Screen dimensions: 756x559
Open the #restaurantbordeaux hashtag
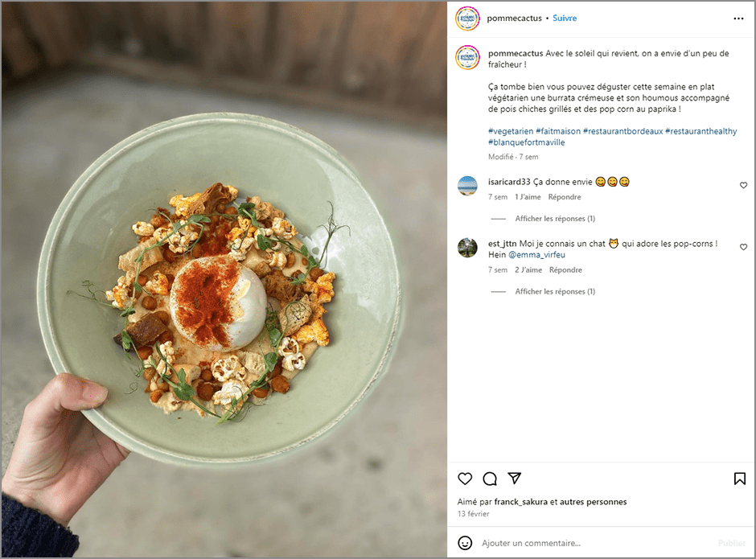[x=623, y=131]
